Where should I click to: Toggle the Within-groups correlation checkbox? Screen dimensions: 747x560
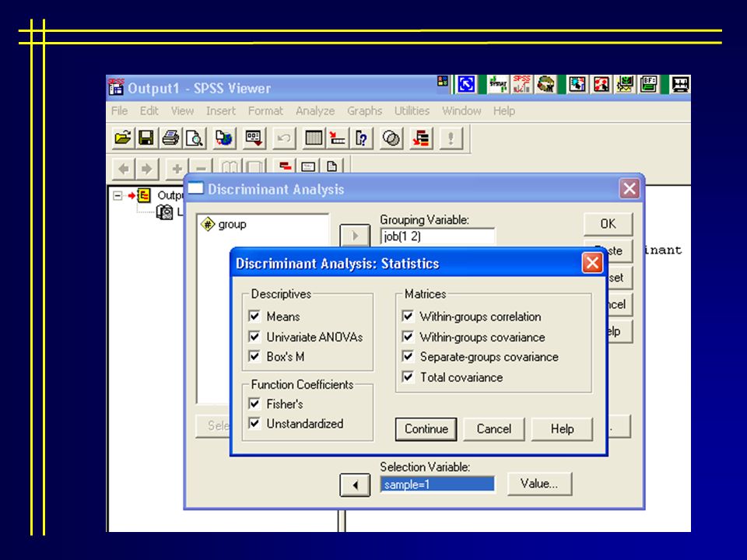coord(408,317)
